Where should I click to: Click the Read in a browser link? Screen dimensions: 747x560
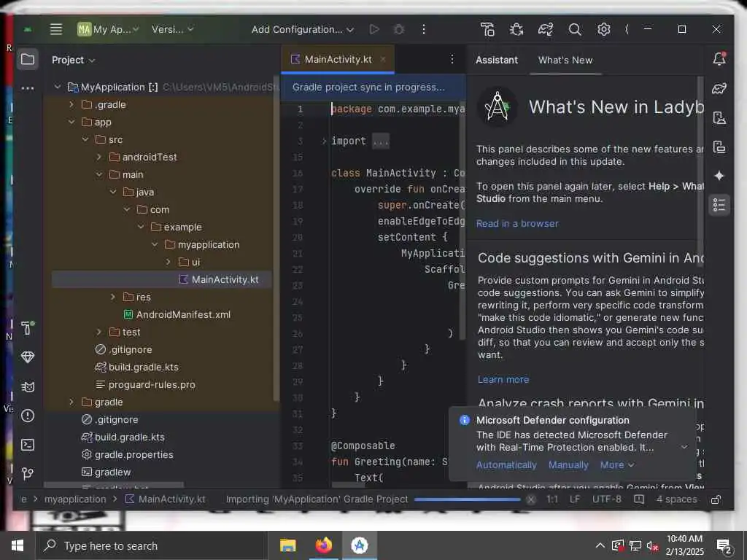517,223
